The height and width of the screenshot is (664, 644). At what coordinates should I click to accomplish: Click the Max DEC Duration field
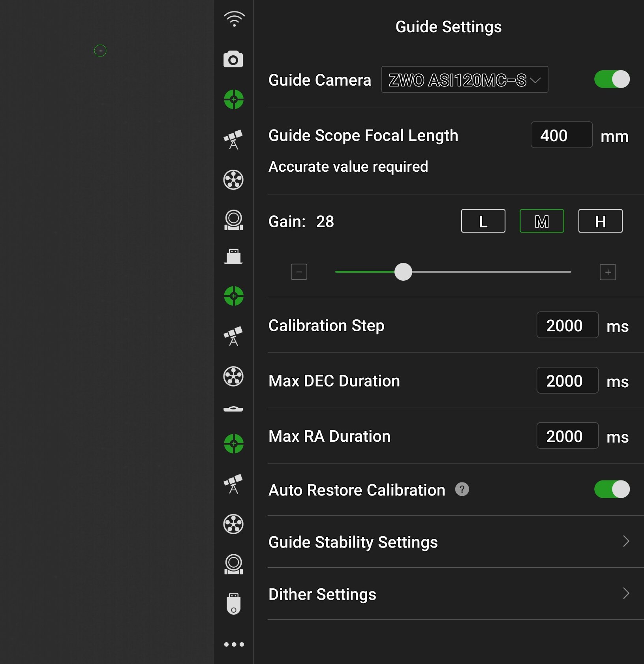coord(567,381)
